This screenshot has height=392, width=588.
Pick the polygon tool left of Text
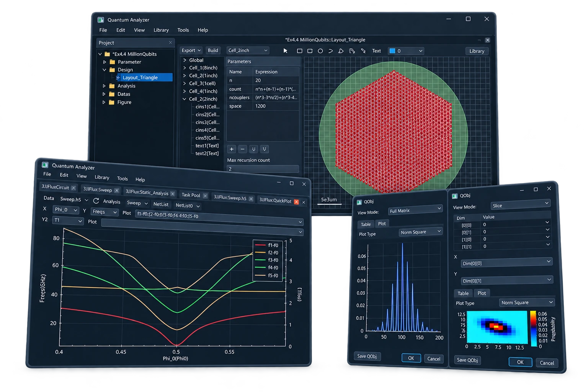click(x=341, y=51)
